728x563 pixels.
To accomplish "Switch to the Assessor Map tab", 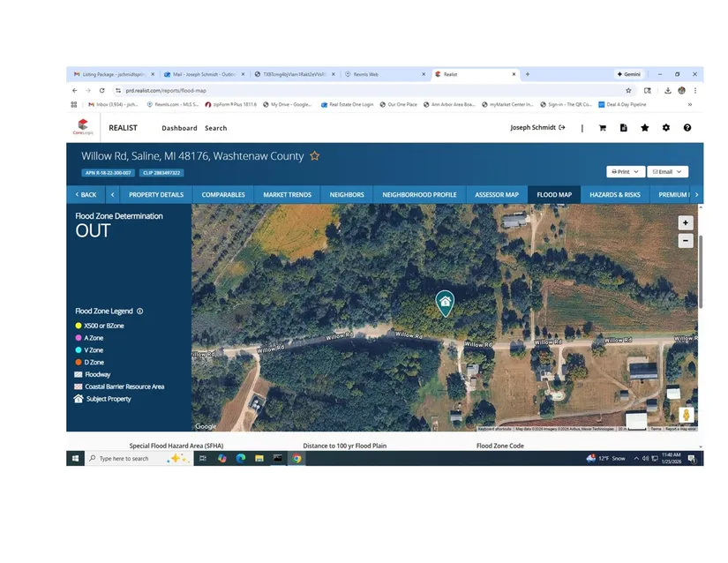I will [497, 194].
